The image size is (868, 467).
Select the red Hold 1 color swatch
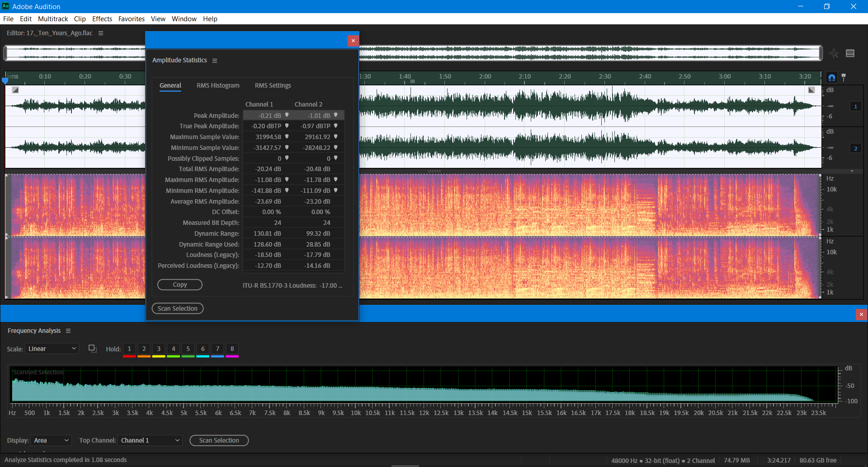[x=129, y=356]
